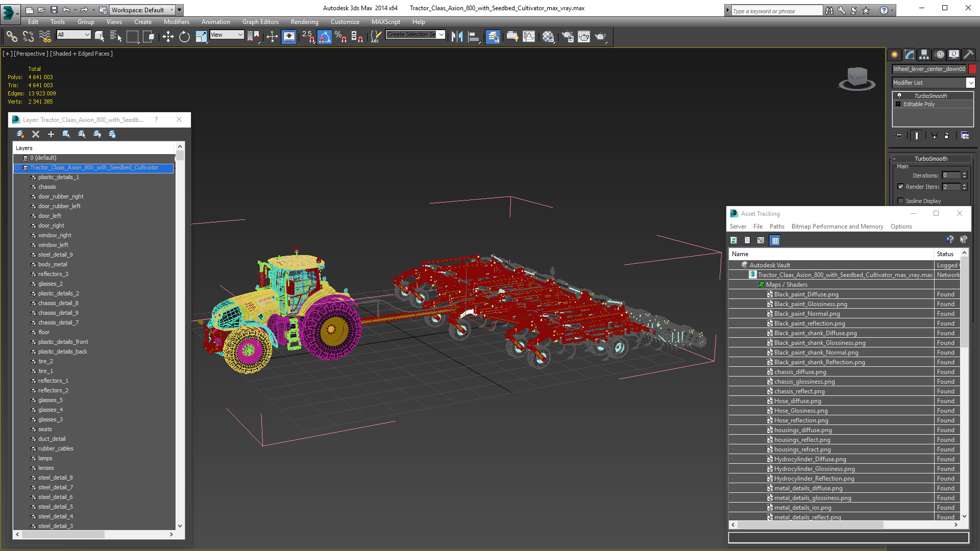Image resolution: width=980 pixels, height=551 pixels.
Task: Open the Create command panel tab
Action: coord(895,55)
